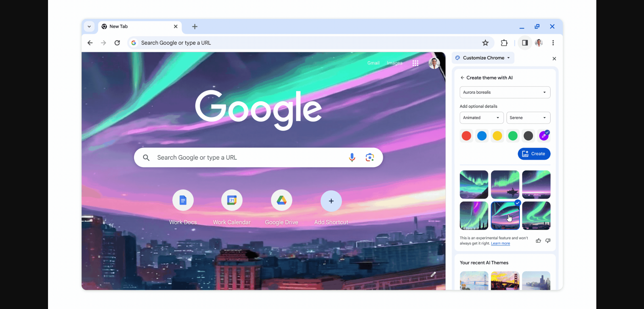Select the currently applied aurora thumbnail
The image size is (644, 309).
[505, 216]
